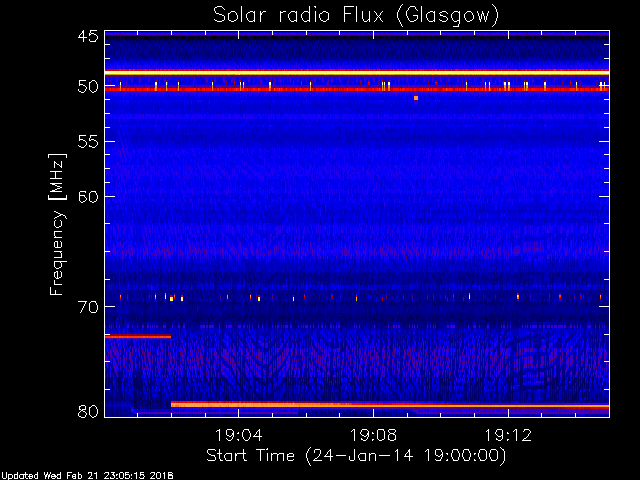
Task: Click the long orange band near 80 MHz
Action: pyautogui.click(x=390, y=405)
